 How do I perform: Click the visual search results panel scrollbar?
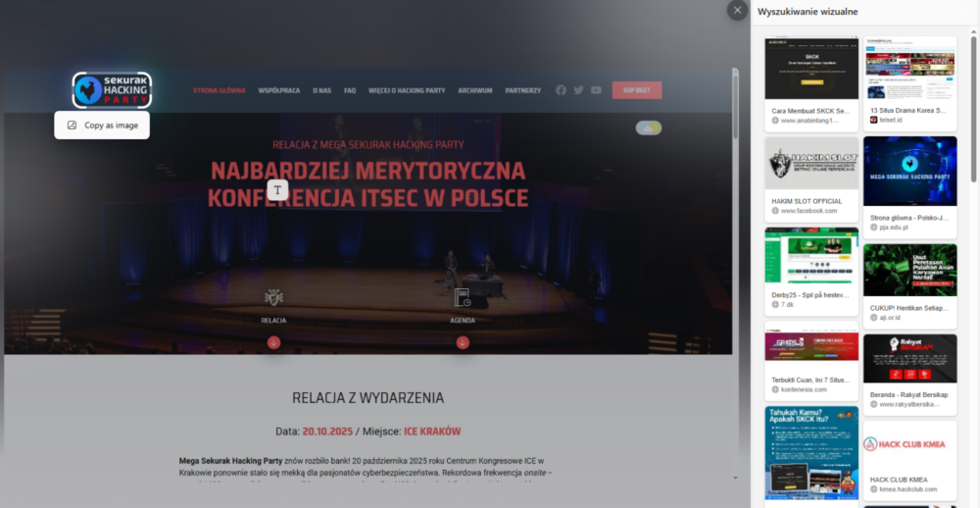tap(973, 108)
